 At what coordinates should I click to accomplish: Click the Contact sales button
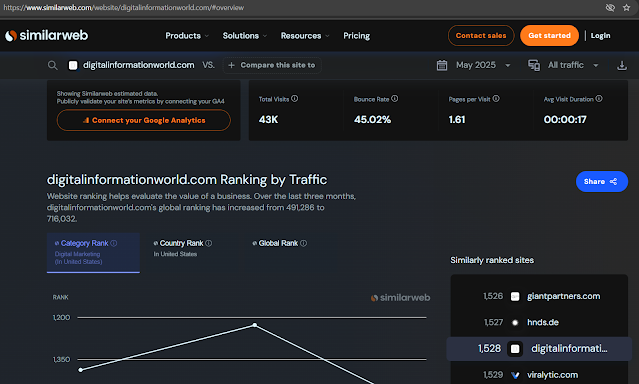pyautogui.click(x=481, y=35)
